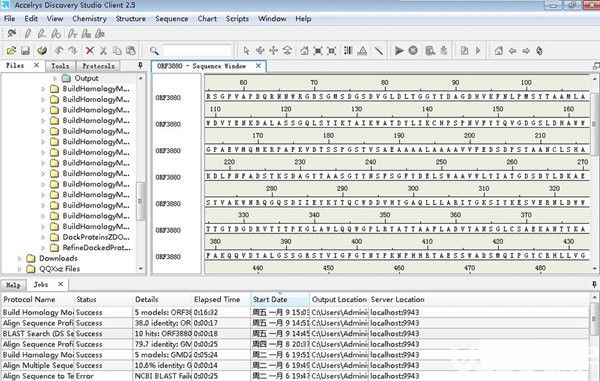Click the Cut scissors icon

(x=103, y=50)
